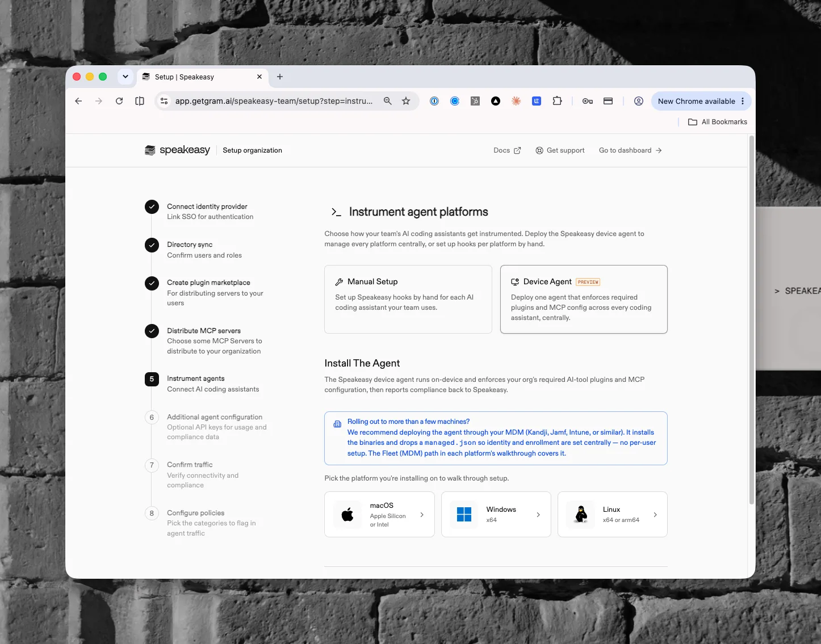Image resolution: width=821 pixels, height=644 pixels.
Task: Click the Linux penguin icon
Action: tap(581, 514)
